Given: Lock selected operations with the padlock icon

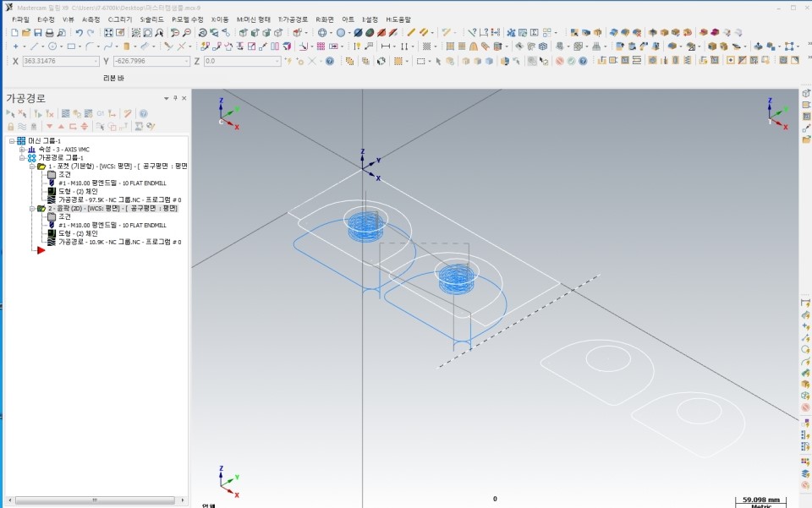Looking at the screenshot, I should (x=10, y=126).
